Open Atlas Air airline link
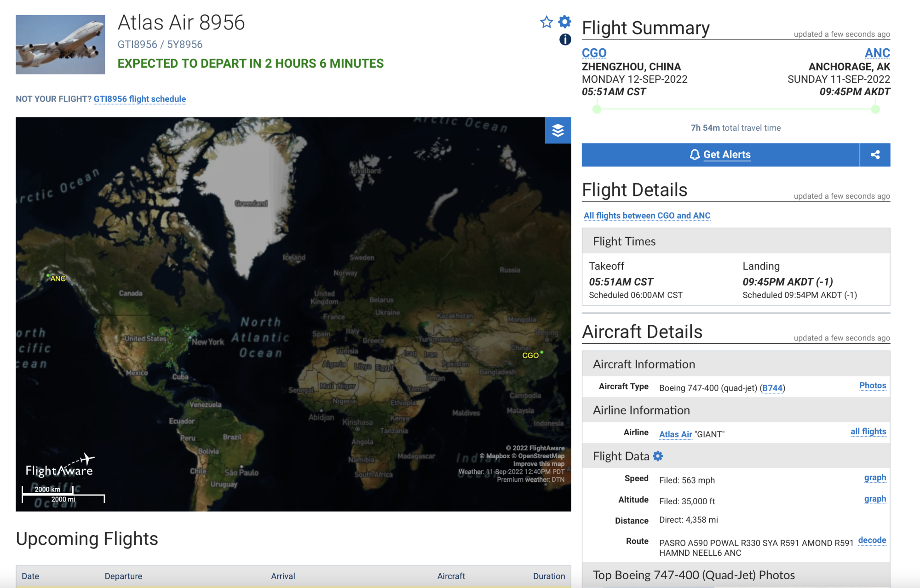 point(675,434)
